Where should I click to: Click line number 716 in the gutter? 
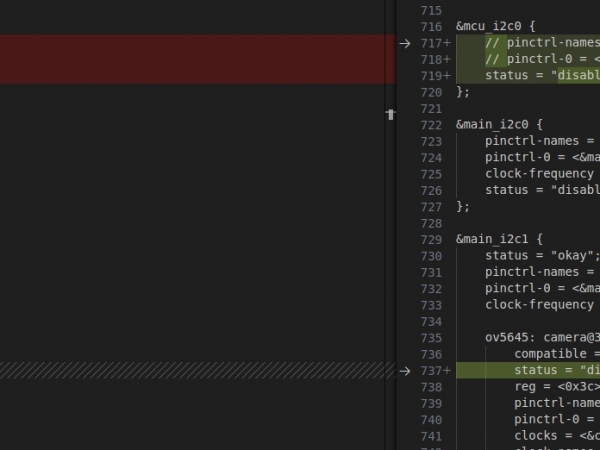click(431, 27)
